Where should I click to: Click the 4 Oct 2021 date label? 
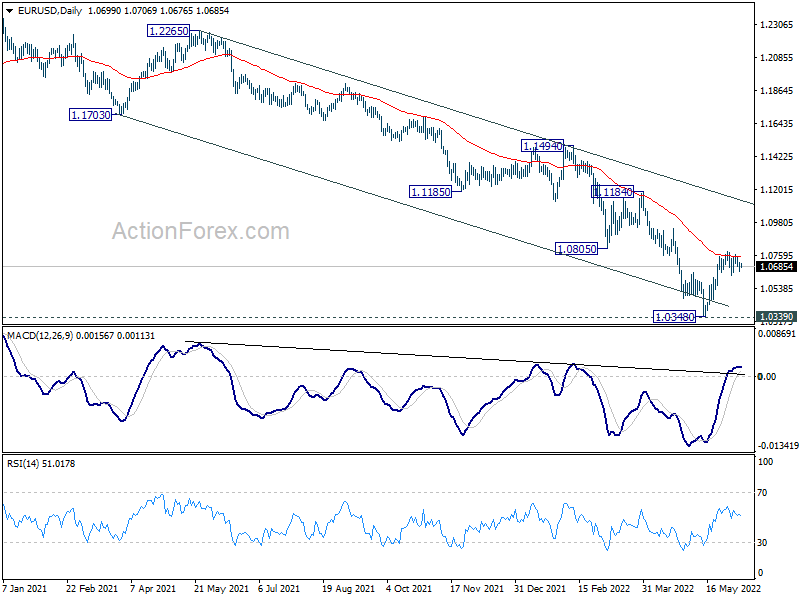[409, 589]
